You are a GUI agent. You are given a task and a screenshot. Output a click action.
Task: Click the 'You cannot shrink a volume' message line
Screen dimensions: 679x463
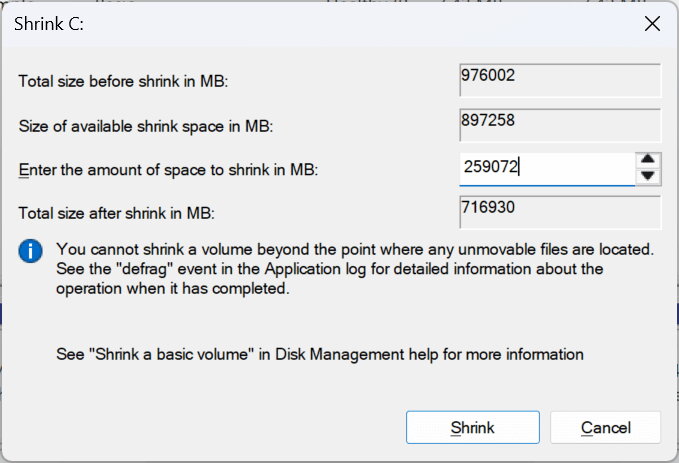coord(355,249)
